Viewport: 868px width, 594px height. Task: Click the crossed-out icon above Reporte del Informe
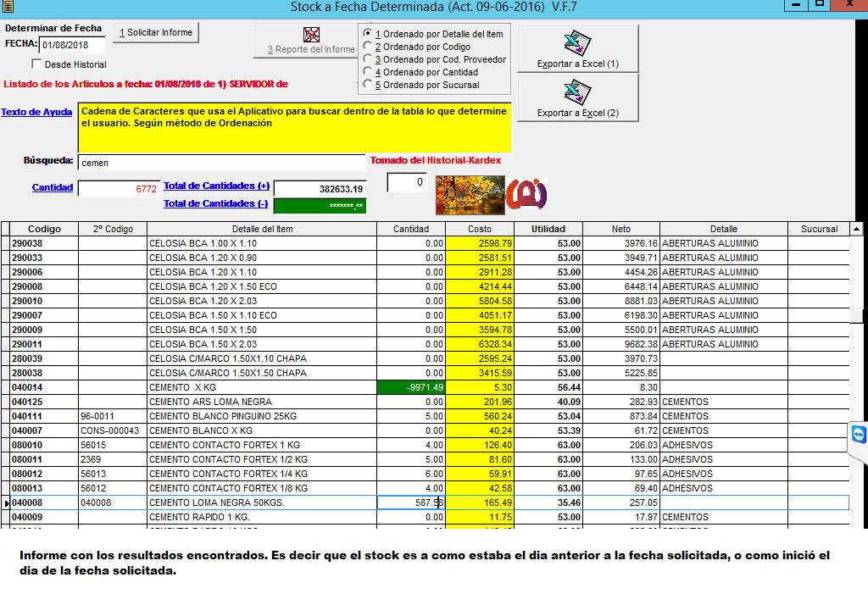pyautogui.click(x=312, y=35)
